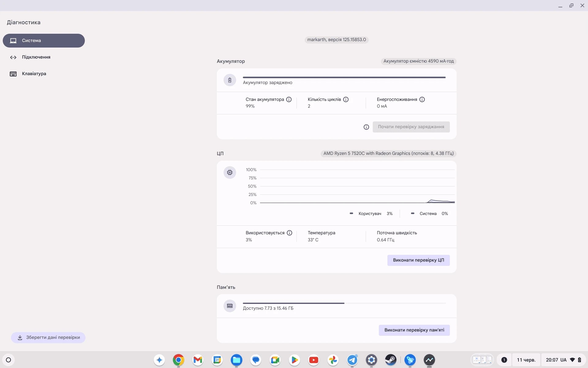
Task: Select the Система section
Action: (31, 40)
